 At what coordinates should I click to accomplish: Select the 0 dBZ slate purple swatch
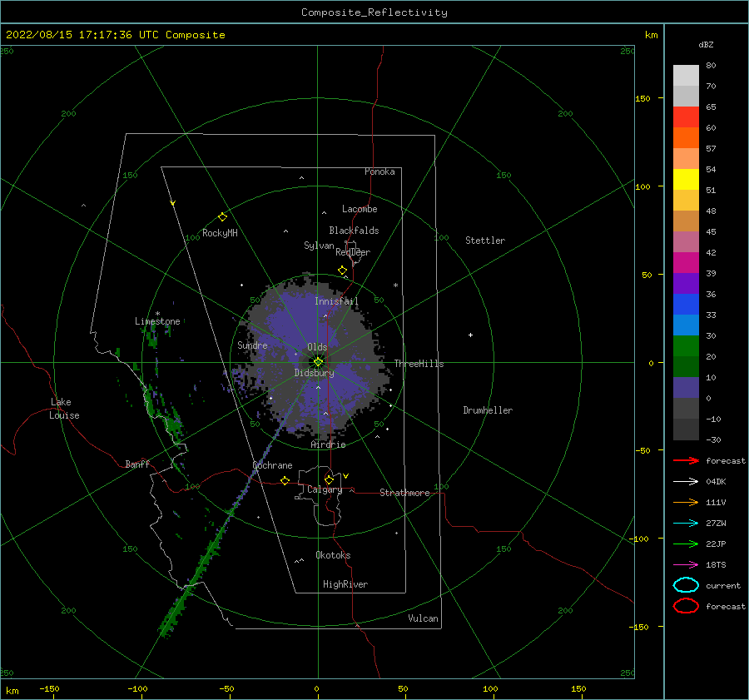[686, 388]
